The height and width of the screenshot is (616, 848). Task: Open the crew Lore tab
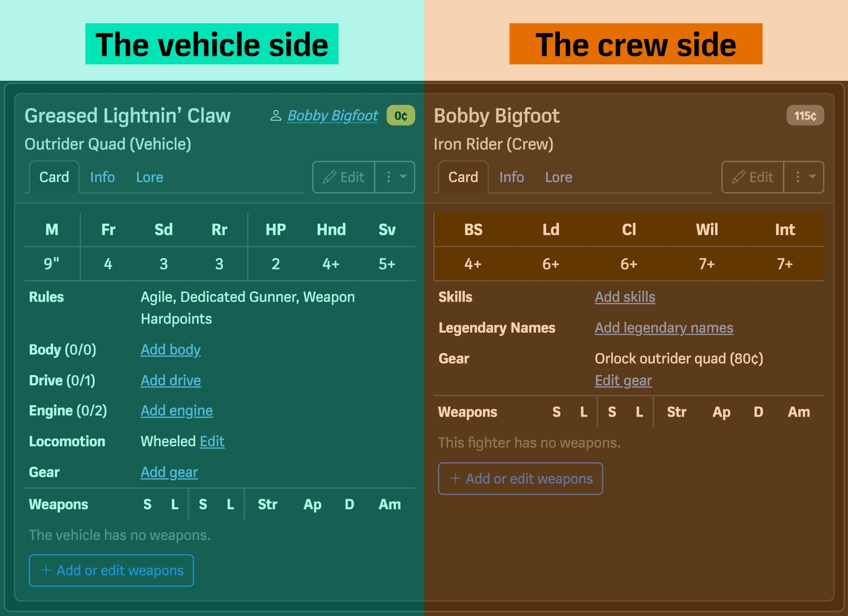(558, 177)
